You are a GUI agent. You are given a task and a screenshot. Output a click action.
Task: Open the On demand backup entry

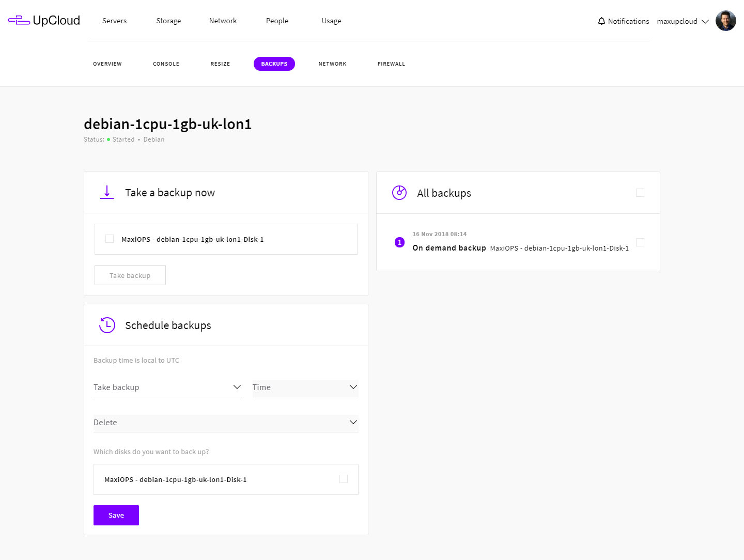click(x=449, y=248)
